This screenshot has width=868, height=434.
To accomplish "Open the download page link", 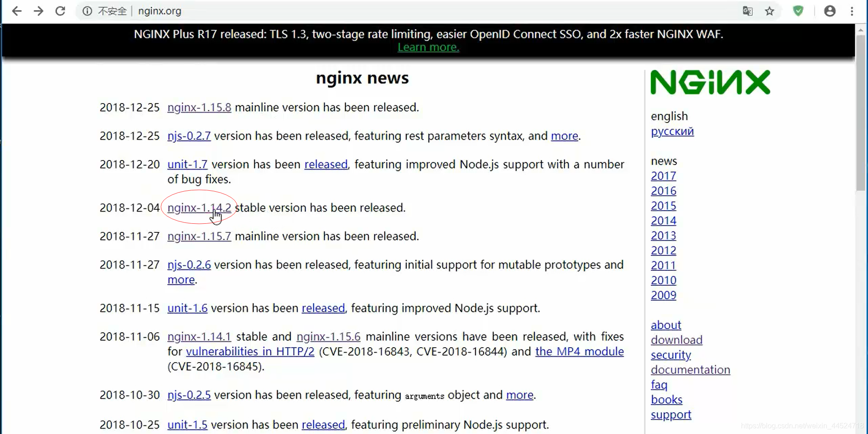I will pyautogui.click(x=677, y=340).
